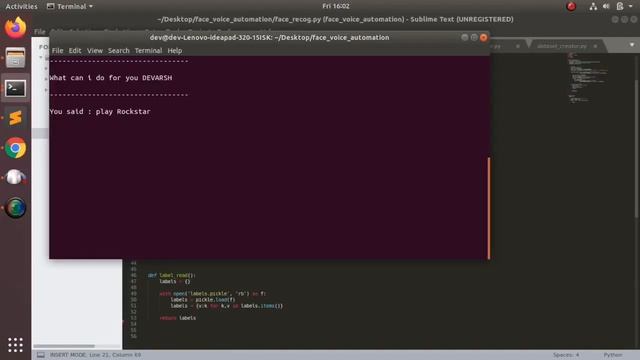Screen dimensions: 640x360
Task: Click Spaces: 4 indentation in status bar
Action: click(x=566, y=355)
